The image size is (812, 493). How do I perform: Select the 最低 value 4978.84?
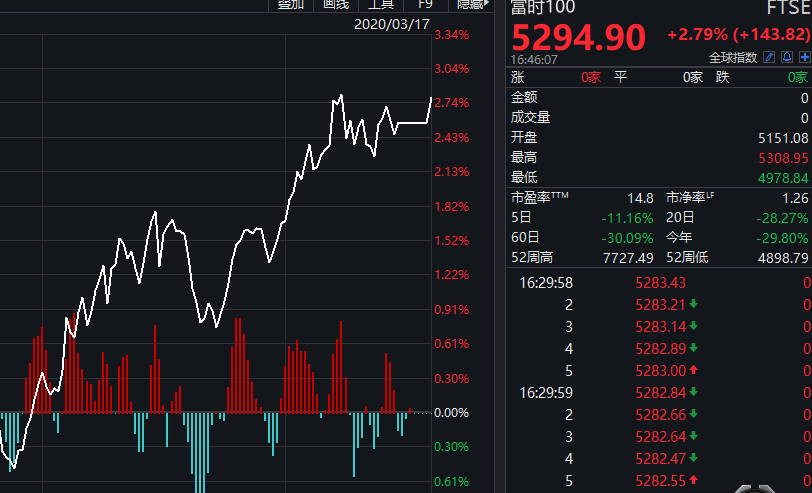783,178
